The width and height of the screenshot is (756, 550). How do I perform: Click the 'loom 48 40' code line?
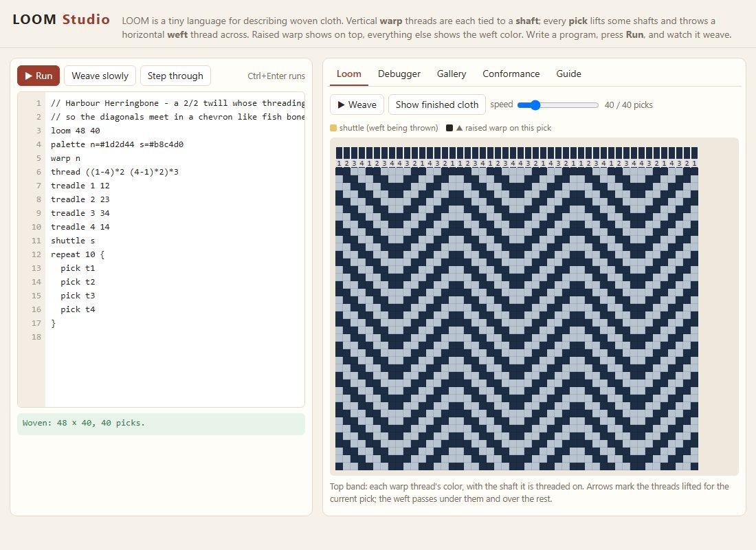tap(75, 131)
